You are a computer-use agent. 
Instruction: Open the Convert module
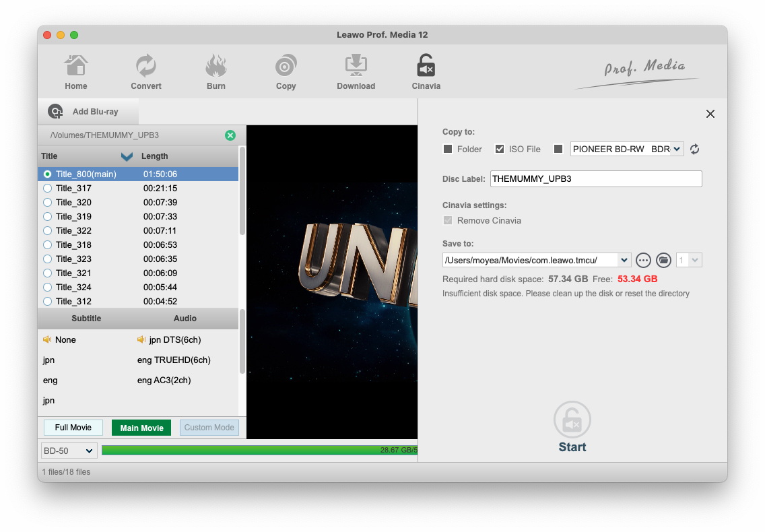(x=146, y=72)
